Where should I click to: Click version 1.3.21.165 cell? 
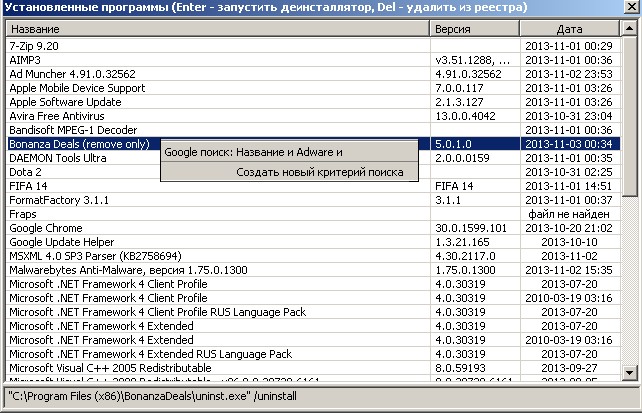click(x=475, y=242)
